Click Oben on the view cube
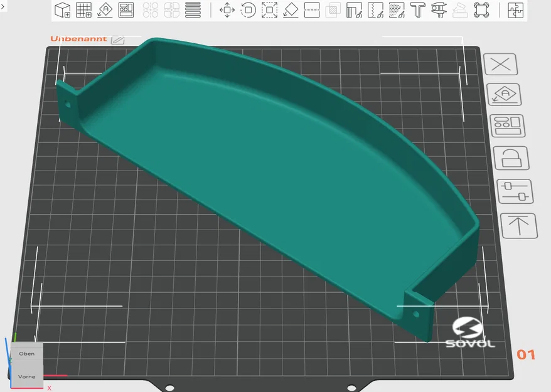The height and width of the screenshot is (392, 551). 27,354
